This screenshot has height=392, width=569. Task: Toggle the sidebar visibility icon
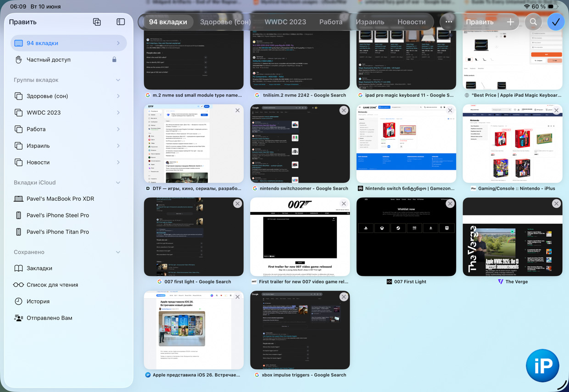pos(121,22)
